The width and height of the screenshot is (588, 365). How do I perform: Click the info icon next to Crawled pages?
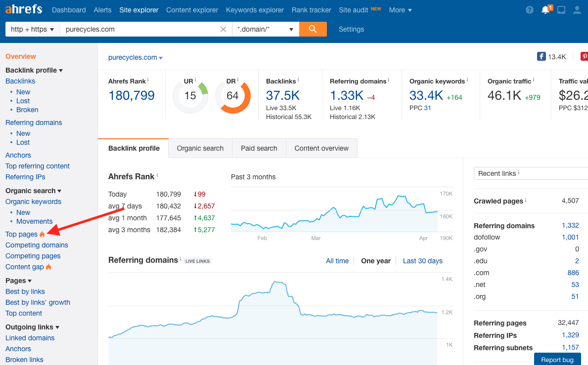(525, 201)
